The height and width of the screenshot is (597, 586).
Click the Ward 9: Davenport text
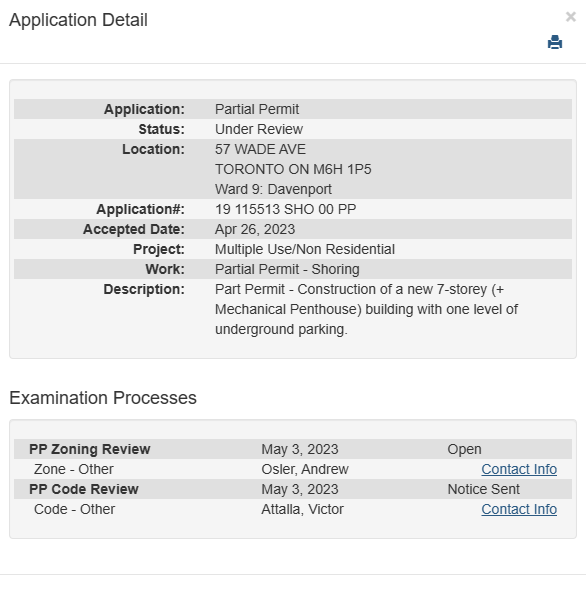pos(273,189)
